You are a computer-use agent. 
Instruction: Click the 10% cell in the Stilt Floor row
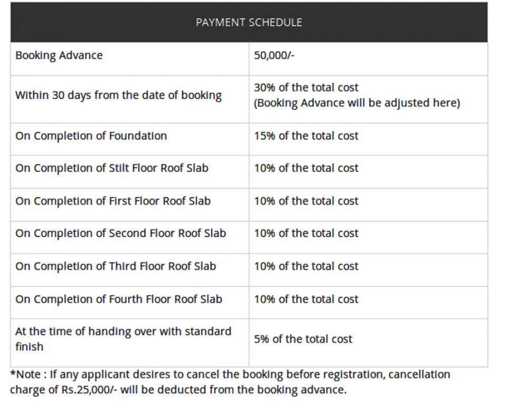tap(306, 168)
